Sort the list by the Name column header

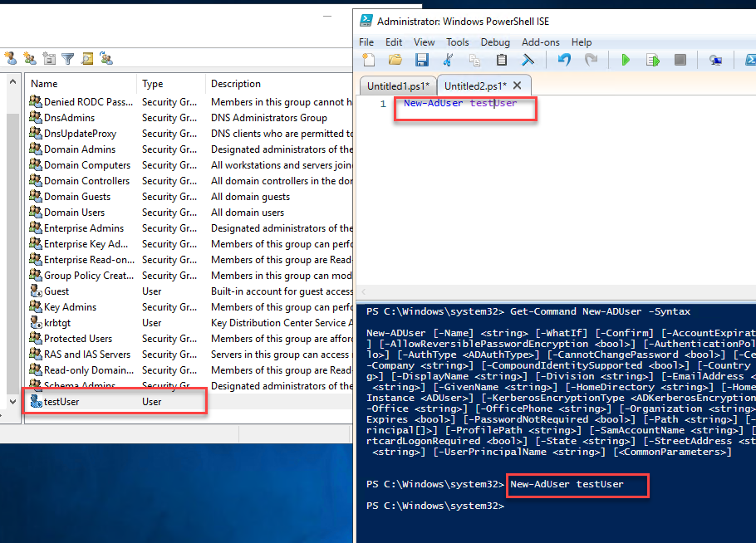coord(80,84)
